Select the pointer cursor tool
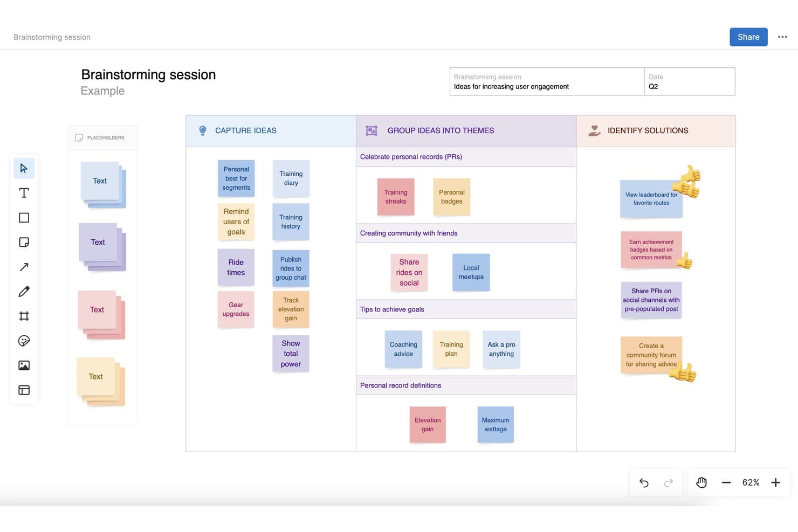 24,168
